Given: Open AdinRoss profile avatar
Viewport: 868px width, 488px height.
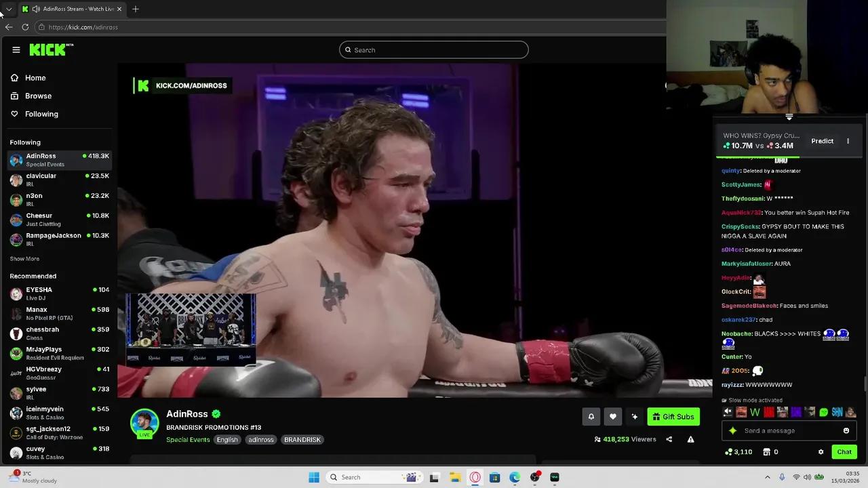Looking at the screenshot, I should [x=144, y=423].
